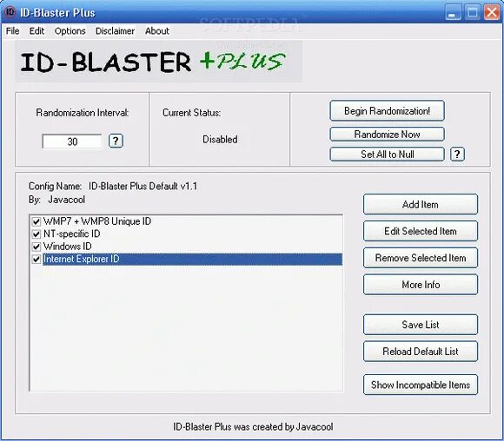The height and width of the screenshot is (441, 504).
Task: Click the Randomize Now button
Action: 387,135
